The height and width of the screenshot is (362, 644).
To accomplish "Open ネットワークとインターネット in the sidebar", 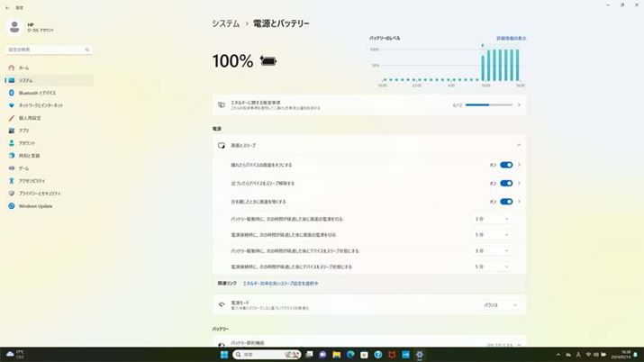I will [x=41, y=105].
